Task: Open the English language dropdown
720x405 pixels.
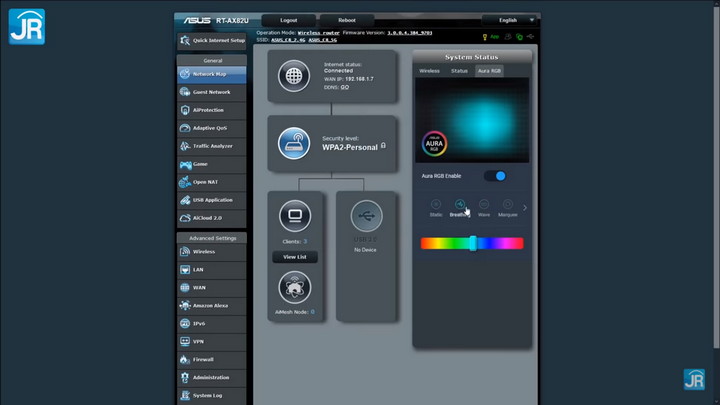Action: point(509,20)
